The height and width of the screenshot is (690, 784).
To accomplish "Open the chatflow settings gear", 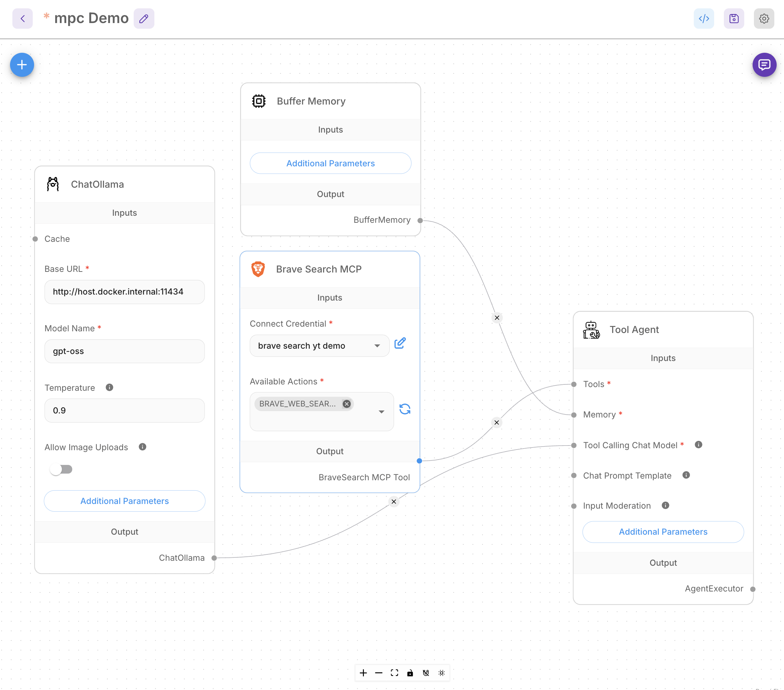I will click(764, 18).
